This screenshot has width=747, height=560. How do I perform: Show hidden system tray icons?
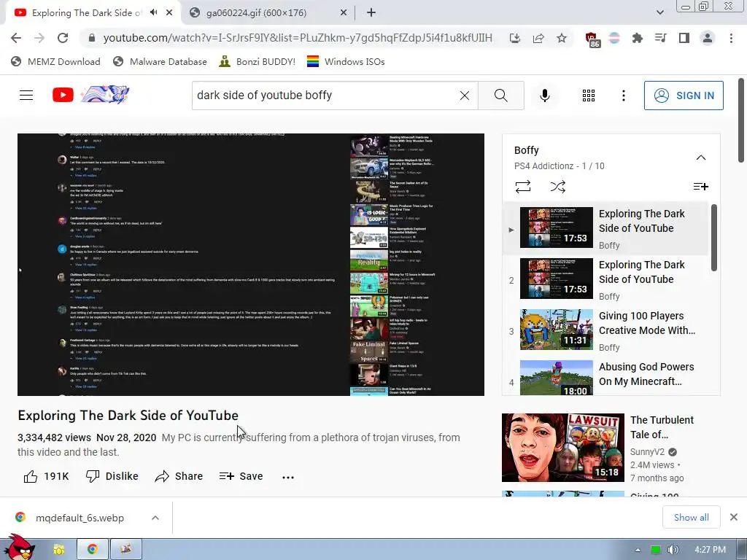(638, 550)
